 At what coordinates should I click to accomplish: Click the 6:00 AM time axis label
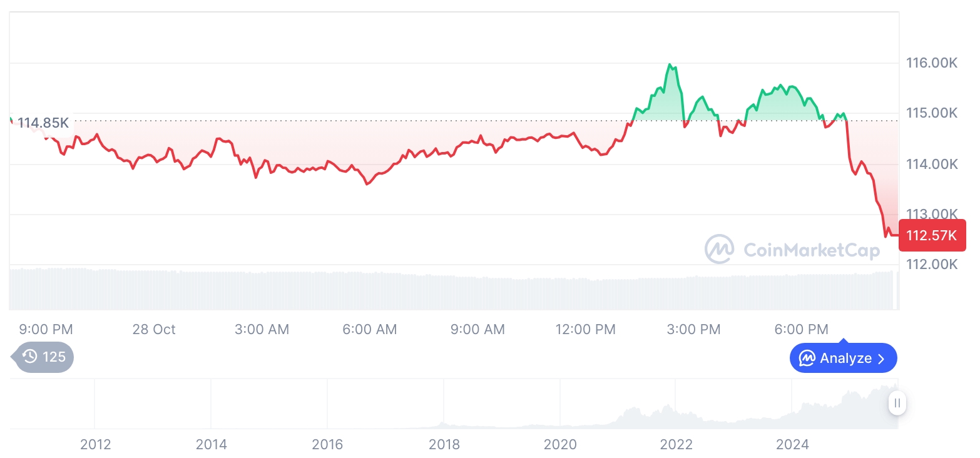coord(369,329)
